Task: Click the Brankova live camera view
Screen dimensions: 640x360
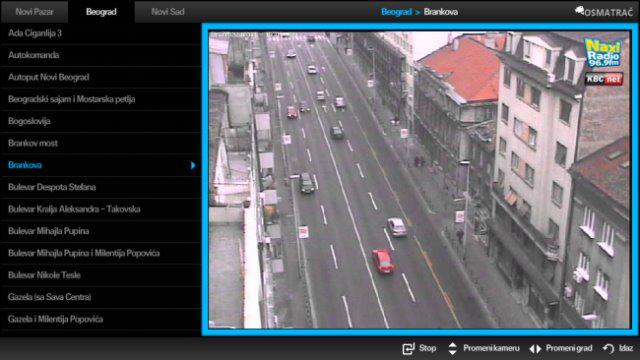Action: pos(420,180)
